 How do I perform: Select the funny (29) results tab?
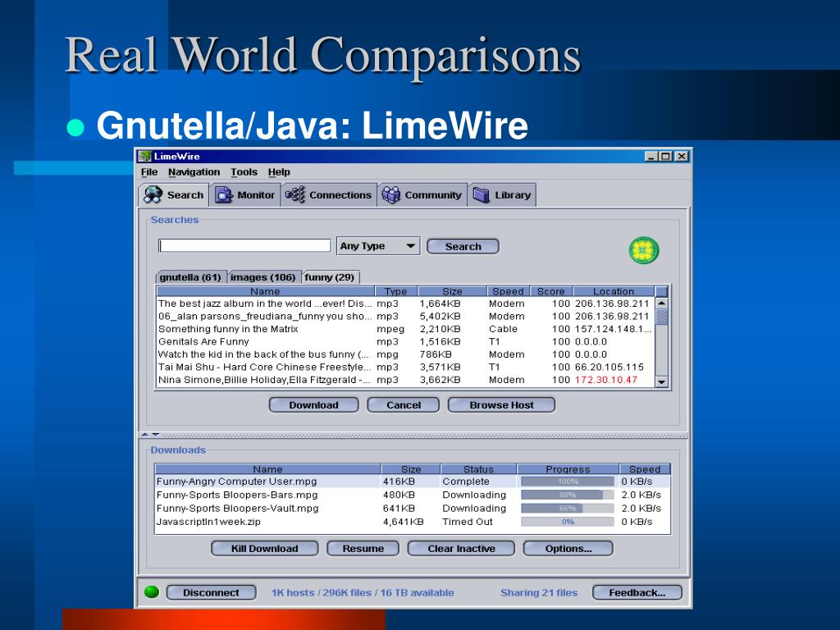pos(330,277)
